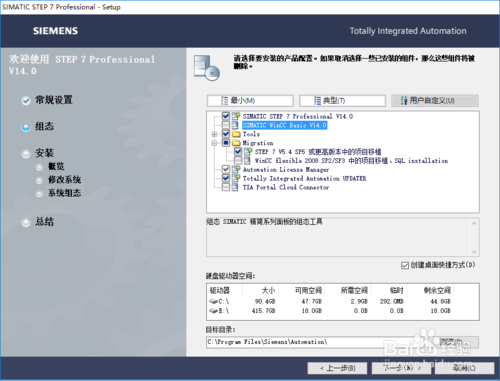Viewport: 500px width, 381px height.
Task: Click the 概览 sub-step indicator icon
Action: 39,167
